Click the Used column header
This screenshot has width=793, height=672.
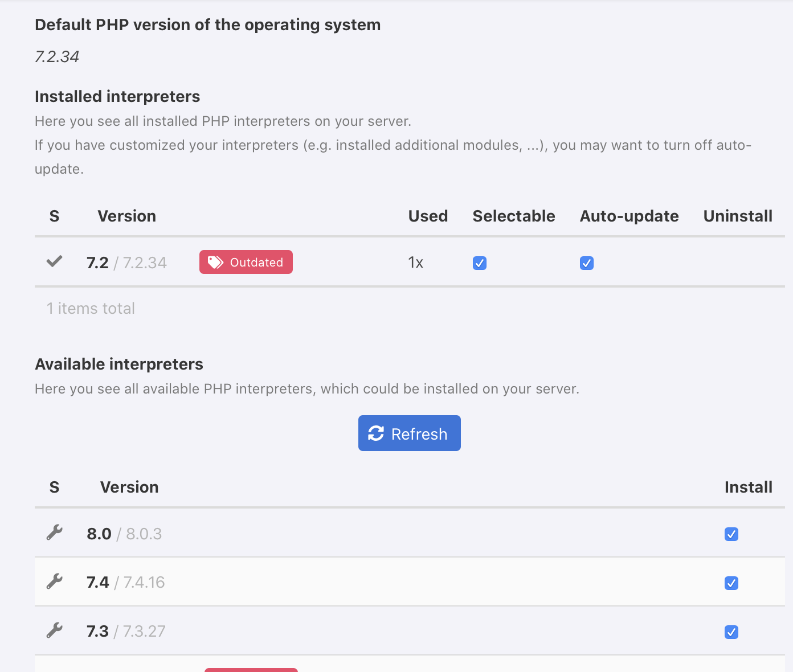428,216
